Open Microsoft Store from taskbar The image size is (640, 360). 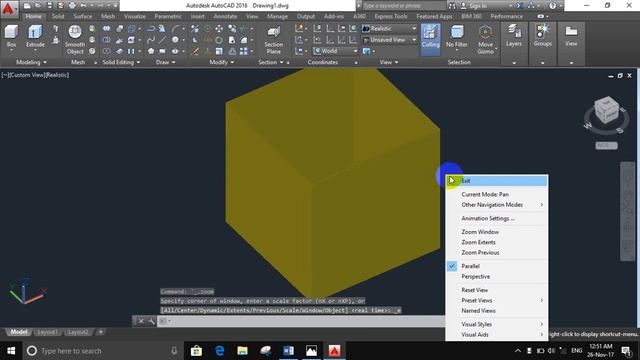196,351
